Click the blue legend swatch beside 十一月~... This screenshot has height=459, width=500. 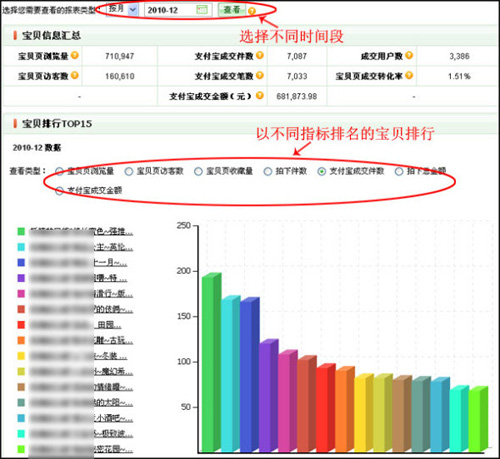point(21,262)
